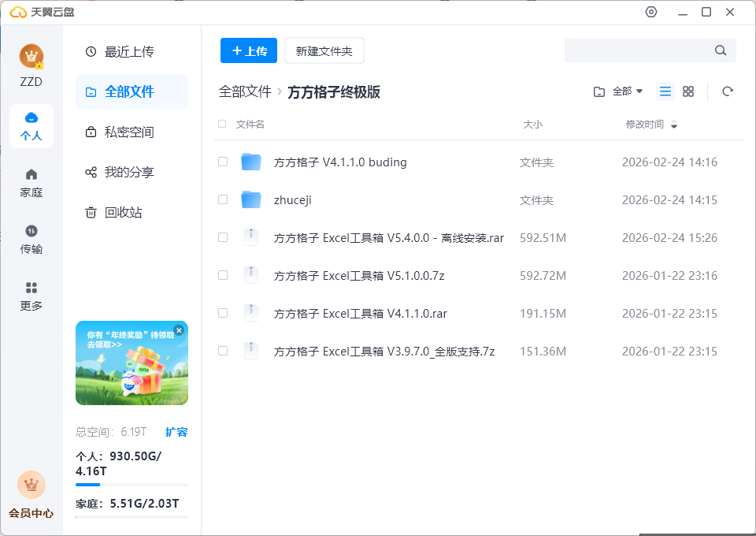Go to 最近上传 in the sidebar

129,52
